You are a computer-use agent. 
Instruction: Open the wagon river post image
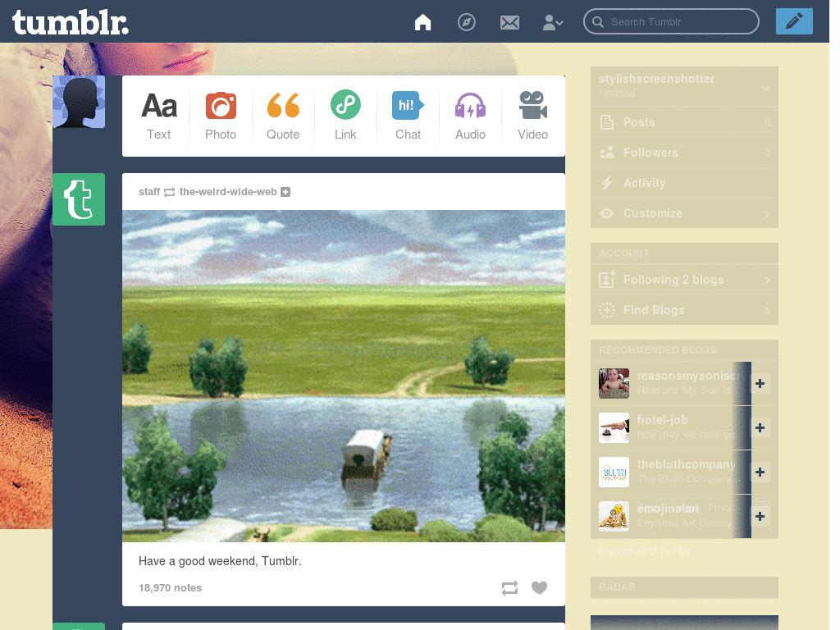click(344, 376)
